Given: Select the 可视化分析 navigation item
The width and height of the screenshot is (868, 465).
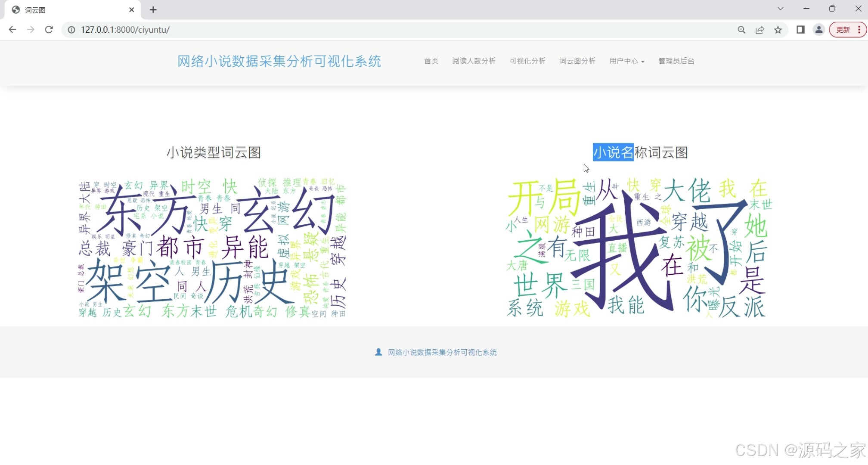Looking at the screenshot, I should point(527,61).
